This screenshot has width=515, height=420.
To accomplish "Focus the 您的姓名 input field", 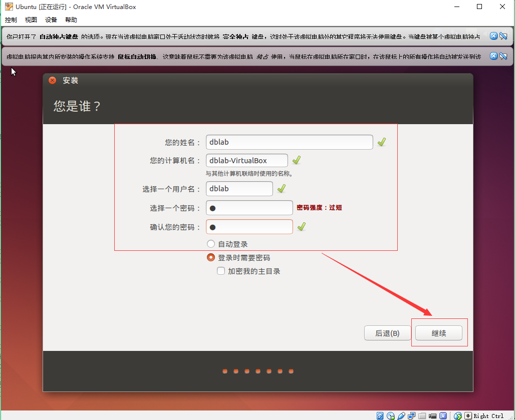I will (290, 142).
